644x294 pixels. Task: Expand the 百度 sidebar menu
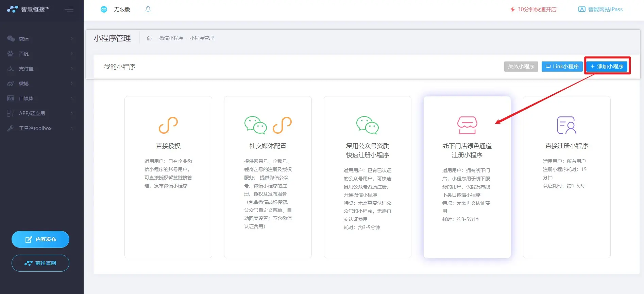tap(40, 54)
